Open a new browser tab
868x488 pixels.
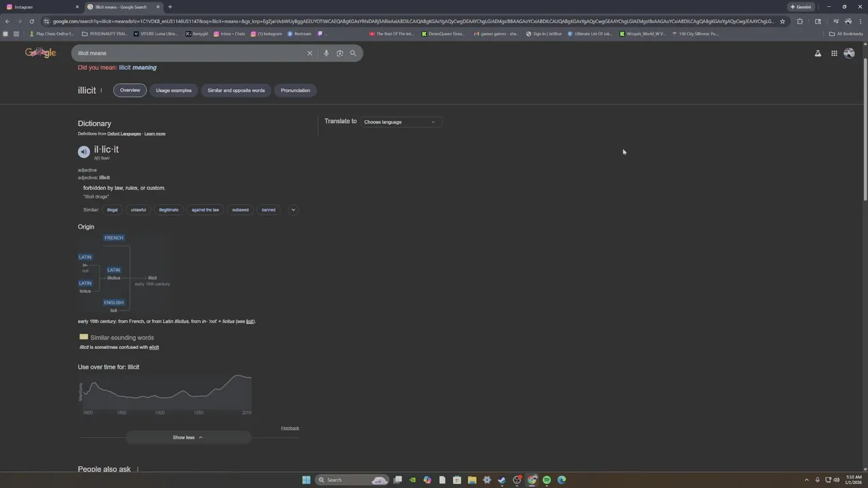click(170, 7)
